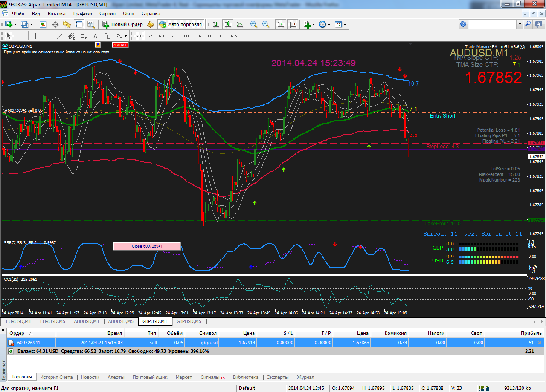Sort orders by Прибыль column header
The image size is (546, 392).
coord(531,333)
